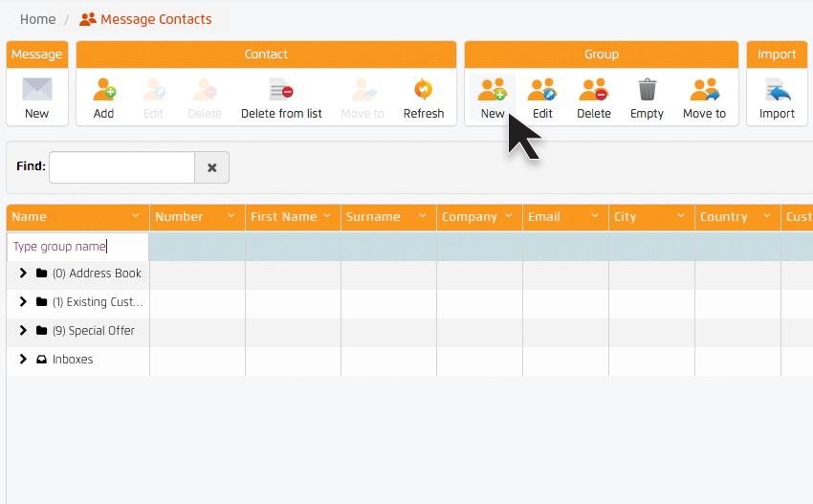The width and height of the screenshot is (813, 504).
Task: Open the Surname column dropdown arrow
Action: [x=423, y=216]
